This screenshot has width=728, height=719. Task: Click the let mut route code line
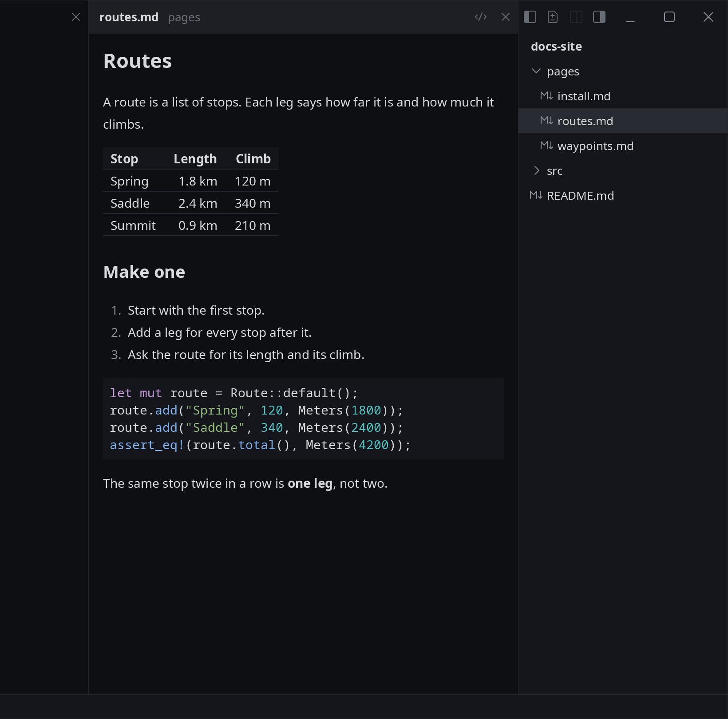tap(233, 393)
